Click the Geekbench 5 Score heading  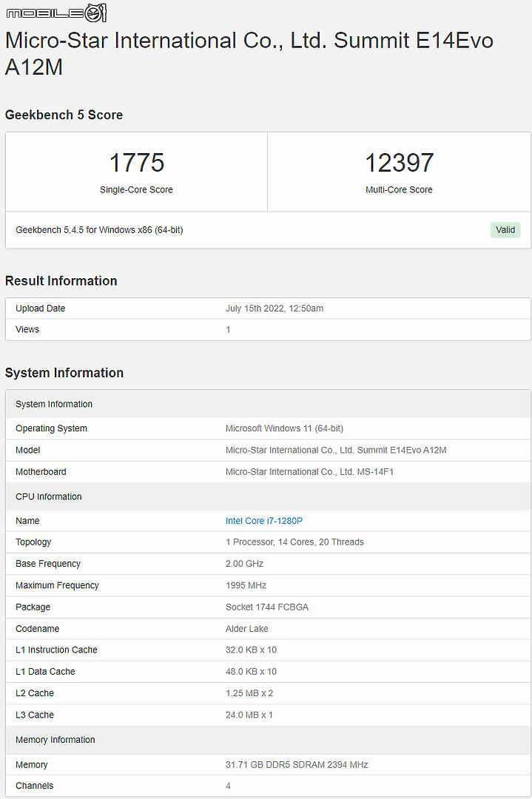64,115
